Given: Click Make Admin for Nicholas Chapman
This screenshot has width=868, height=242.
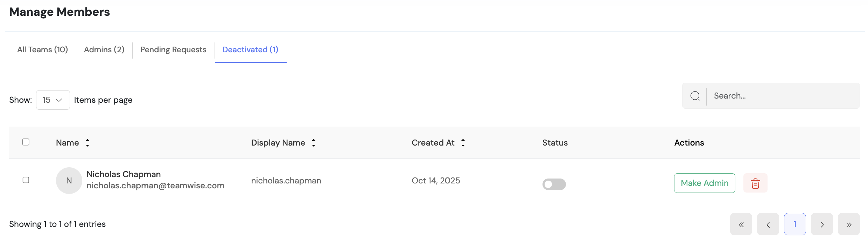Looking at the screenshot, I should click(x=705, y=183).
